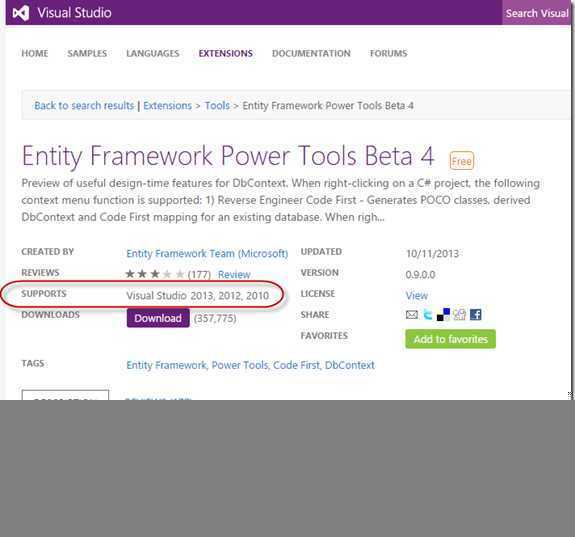The width and height of the screenshot is (575, 537).
Task: Click Back to search results link
Action: click(84, 106)
